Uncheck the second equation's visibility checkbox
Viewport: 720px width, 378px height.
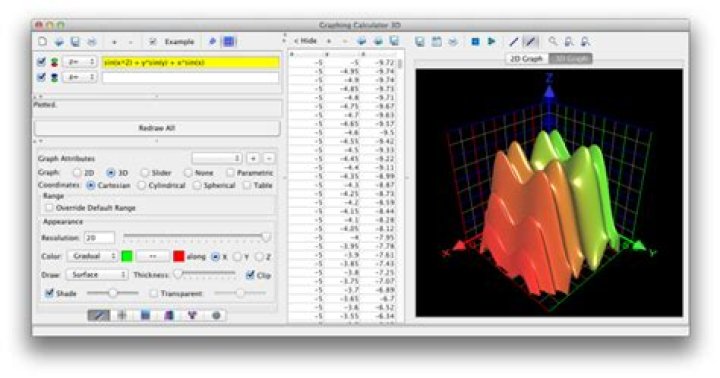(41, 77)
